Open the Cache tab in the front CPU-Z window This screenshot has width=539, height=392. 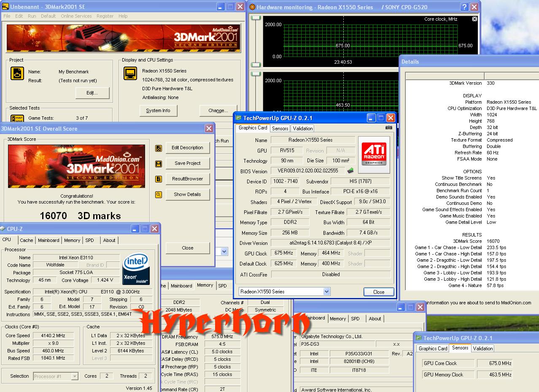click(26, 240)
